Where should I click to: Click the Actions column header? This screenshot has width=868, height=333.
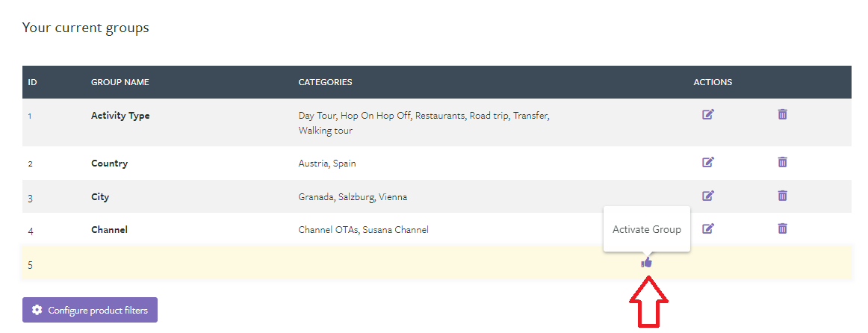click(x=713, y=82)
